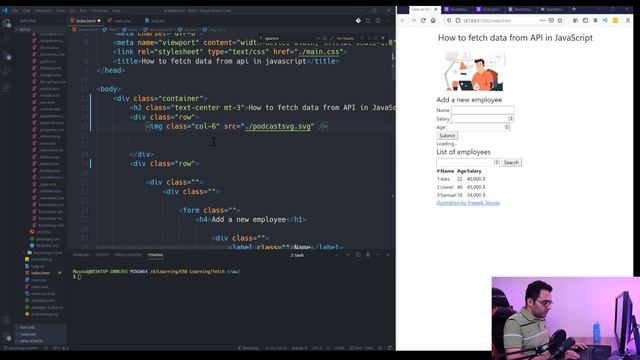Close the find widget in the editor
640x360 pixels.
pyautogui.click(x=383, y=38)
